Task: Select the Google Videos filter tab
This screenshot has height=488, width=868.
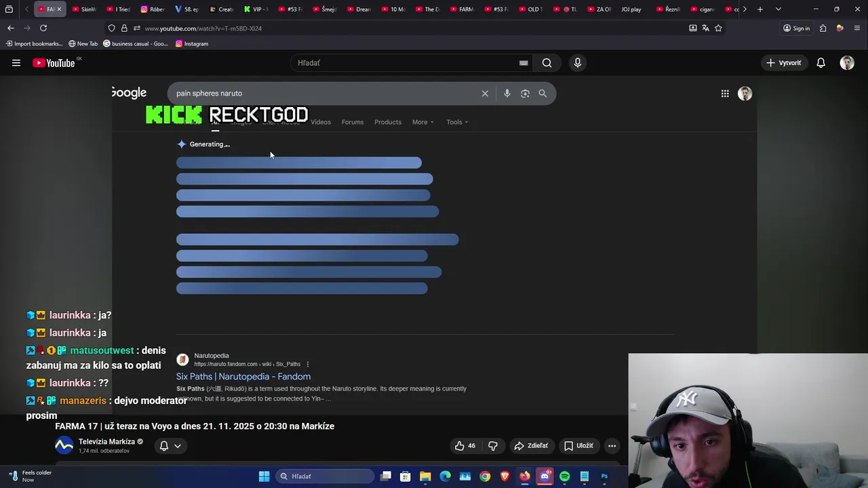Action: (x=321, y=122)
